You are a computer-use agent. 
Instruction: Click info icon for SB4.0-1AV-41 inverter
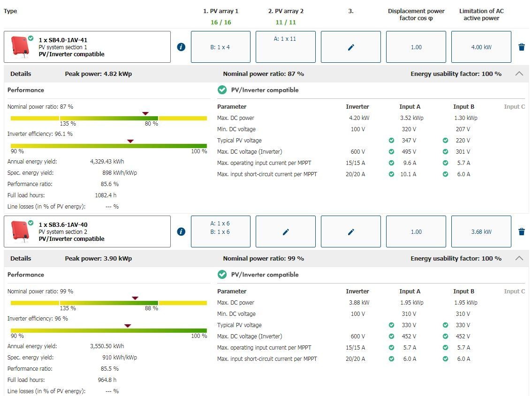pyautogui.click(x=181, y=47)
